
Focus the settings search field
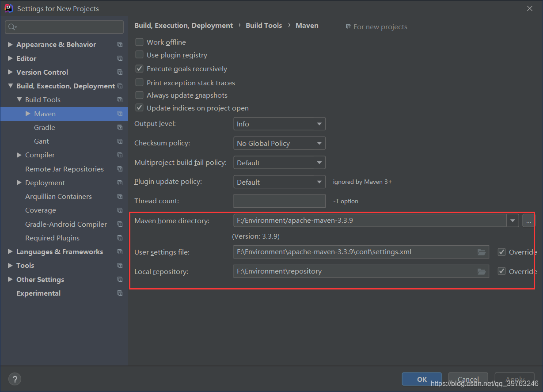tap(64, 27)
